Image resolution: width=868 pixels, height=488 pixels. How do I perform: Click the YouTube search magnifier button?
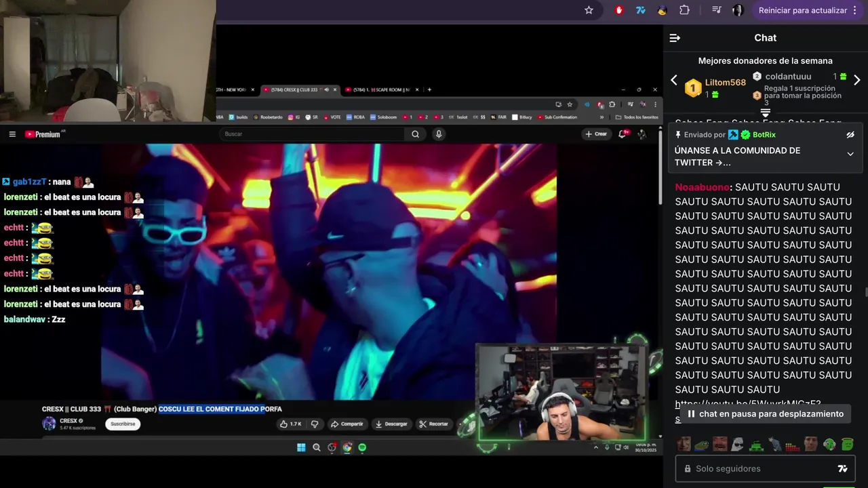[x=415, y=134]
